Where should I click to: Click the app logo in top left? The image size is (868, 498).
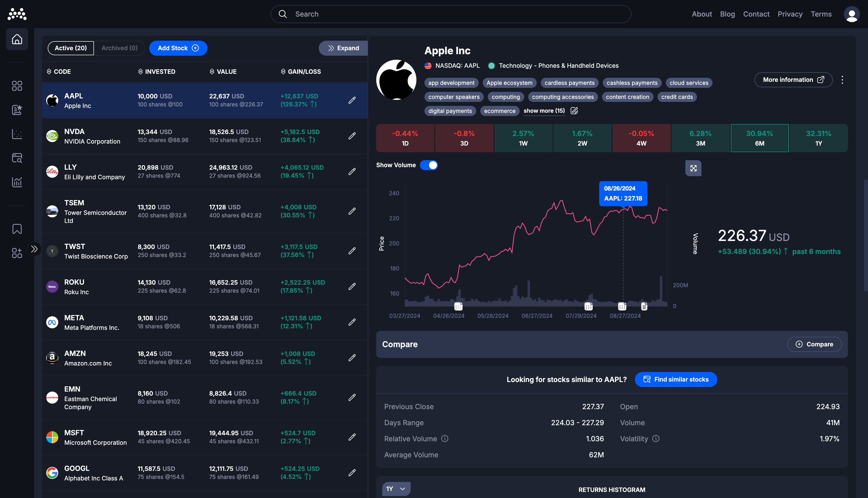click(x=17, y=14)
